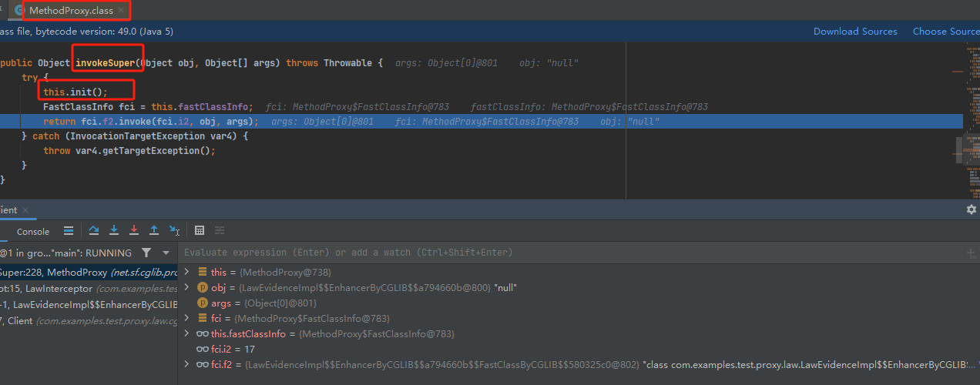Expand the this.fastClassInfo watch node
Image resolution: width=980 pixels, height=385 pixels.
click(x=186, y=333)
